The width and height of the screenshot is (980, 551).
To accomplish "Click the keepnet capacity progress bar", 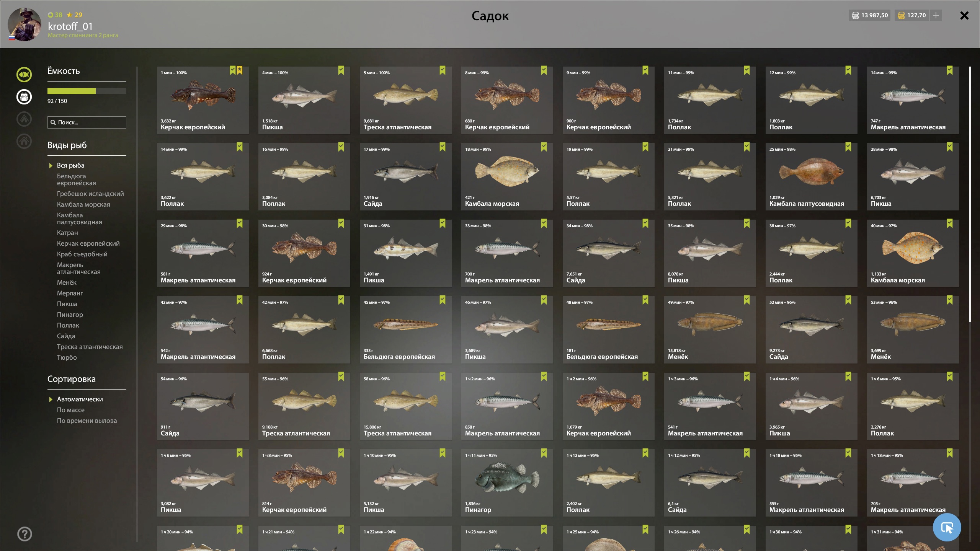I will click(x=87, y=91).
